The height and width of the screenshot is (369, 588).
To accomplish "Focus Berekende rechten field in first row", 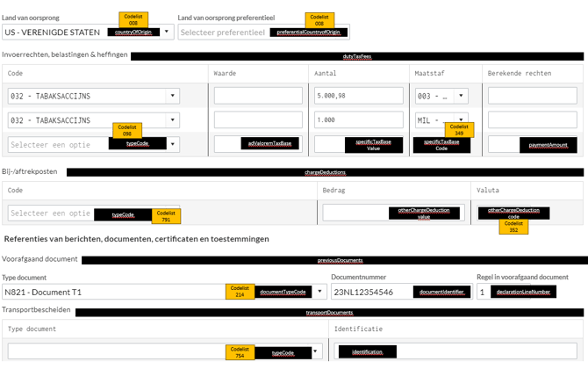I will [x=532, y=96].
